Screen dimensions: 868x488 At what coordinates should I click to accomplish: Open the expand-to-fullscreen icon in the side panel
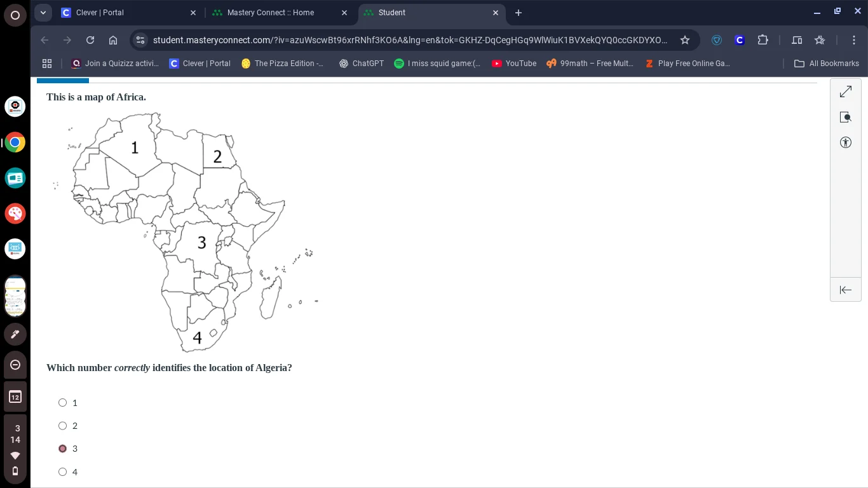point(846,91)
